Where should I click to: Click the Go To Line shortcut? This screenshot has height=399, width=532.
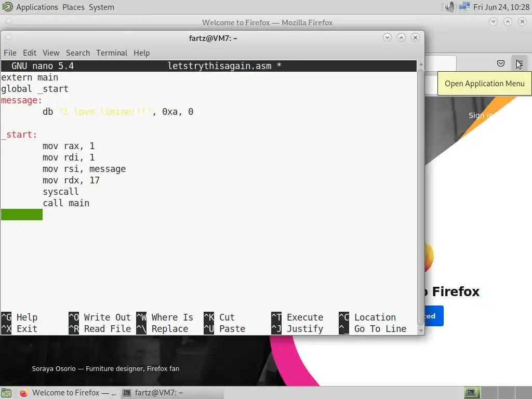coord(373,329)
